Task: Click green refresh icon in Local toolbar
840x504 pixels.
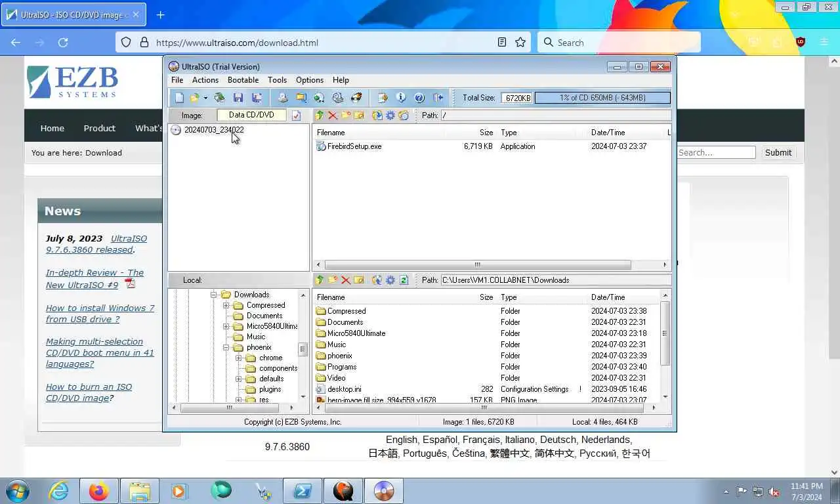Action: click(404, 280)
